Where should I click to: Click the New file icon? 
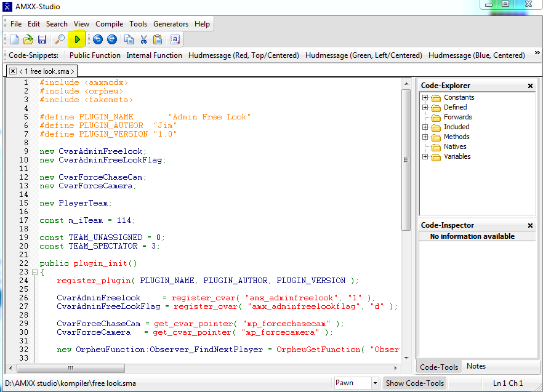[14, 39]
